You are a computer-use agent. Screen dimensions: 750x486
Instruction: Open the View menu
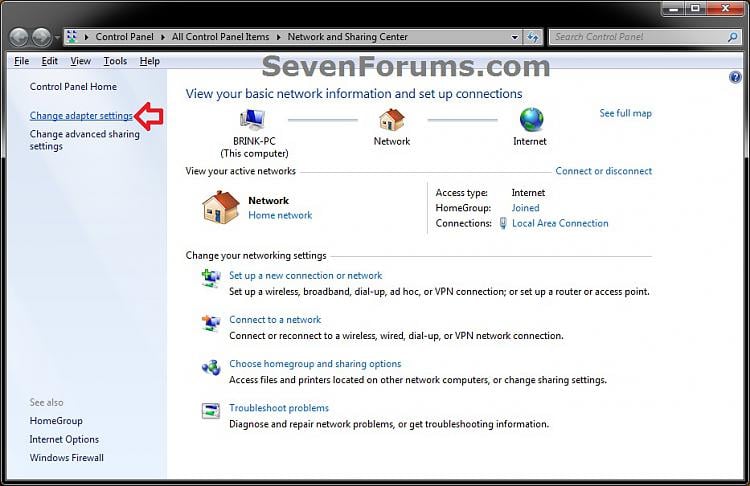click(80, 61)
